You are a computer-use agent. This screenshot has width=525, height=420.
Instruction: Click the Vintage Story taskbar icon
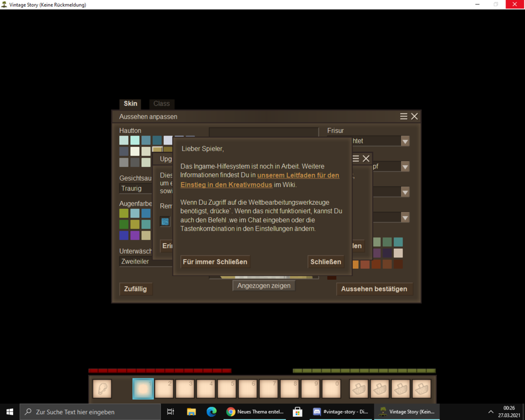coord(407,412)
